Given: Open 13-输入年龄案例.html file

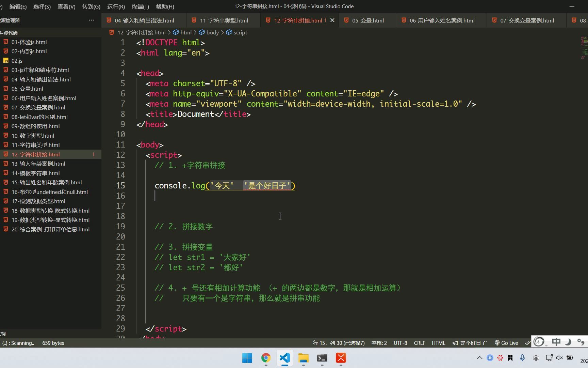Looking at the screenshot, I should [51, 164].
